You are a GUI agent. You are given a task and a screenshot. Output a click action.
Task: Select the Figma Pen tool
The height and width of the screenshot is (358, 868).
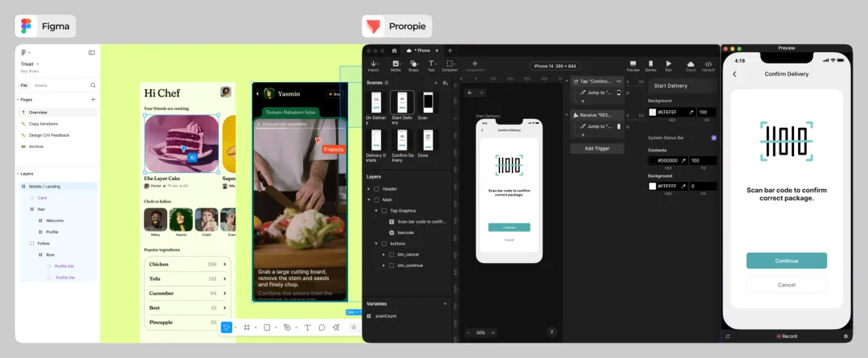pos(287,327)
